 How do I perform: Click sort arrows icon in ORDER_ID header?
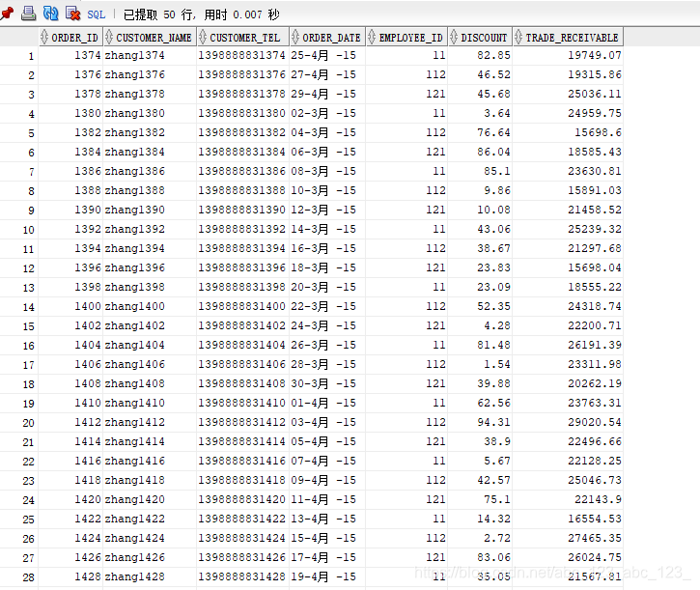tap(44, 37)
